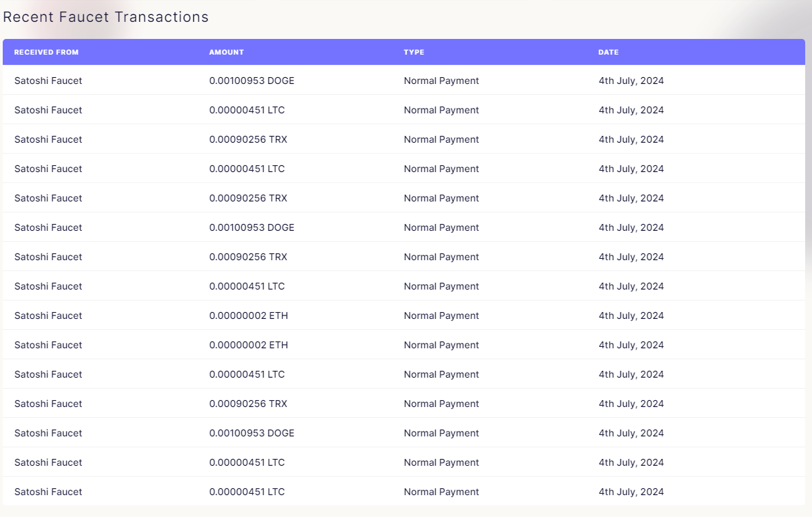Click Normal Payment in the topmost LTC row
812x517 pixels.
coord(441,111)
